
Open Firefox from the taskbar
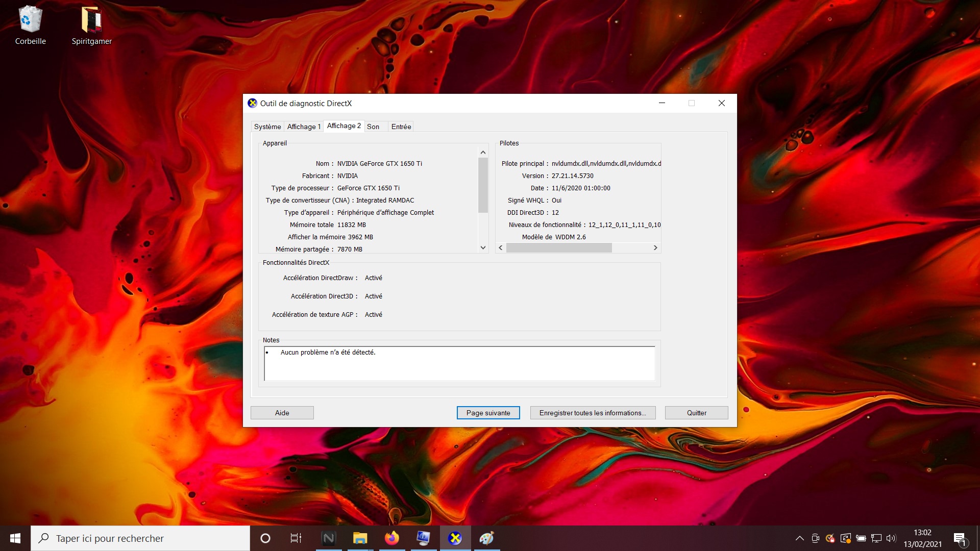392,538
